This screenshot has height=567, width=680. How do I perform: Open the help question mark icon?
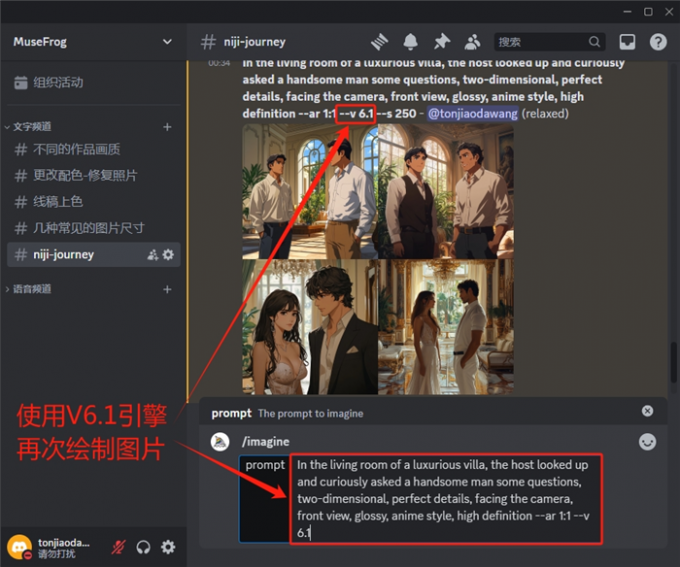point(658,42)
